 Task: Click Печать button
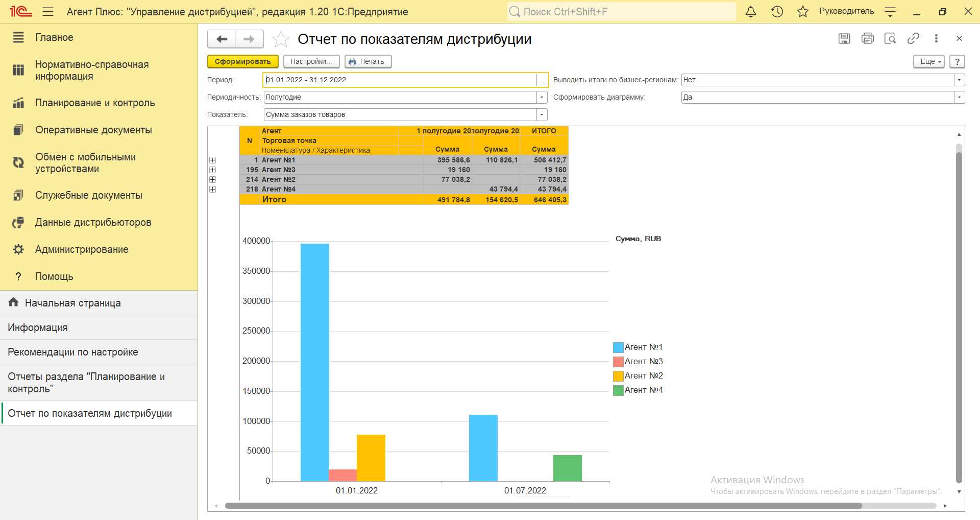368,61
